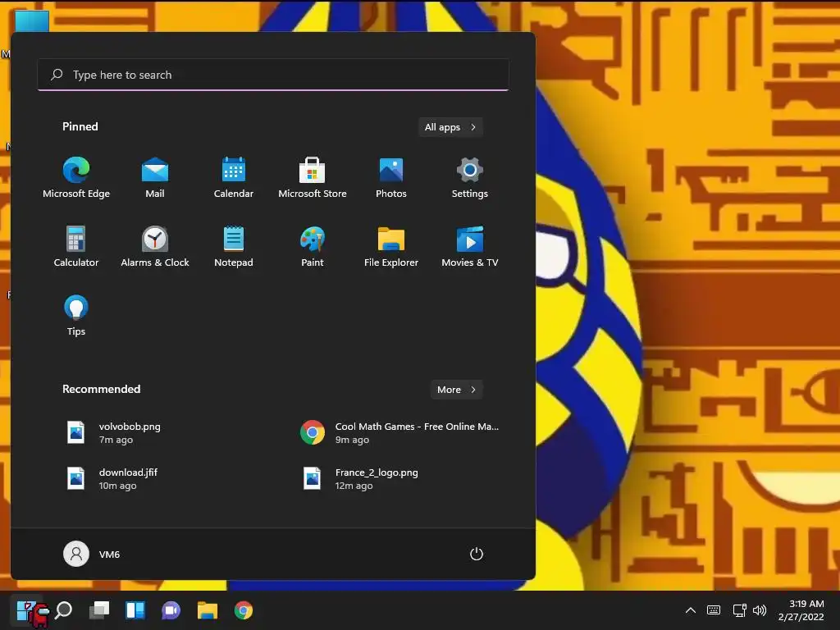The width and height of the screenshot is (840, 630).
Task: Click the taskbar Search magnifier
Action: point(64,610)
